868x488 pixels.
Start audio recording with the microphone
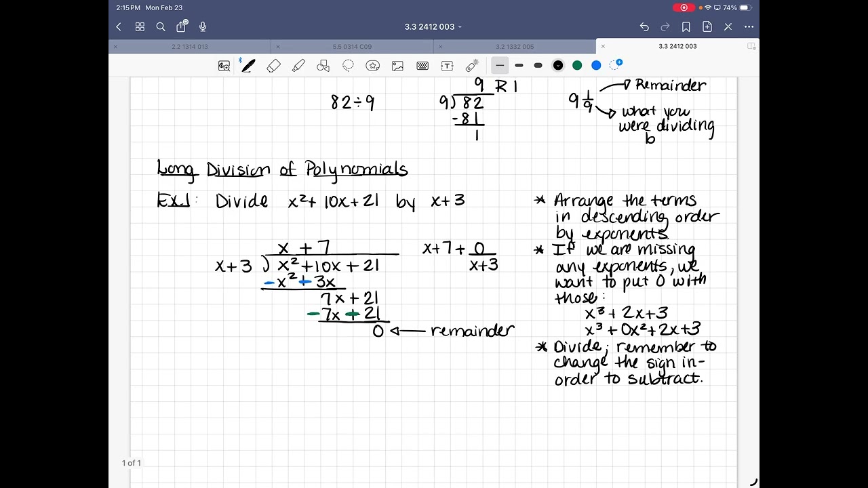tap(203, 26)
